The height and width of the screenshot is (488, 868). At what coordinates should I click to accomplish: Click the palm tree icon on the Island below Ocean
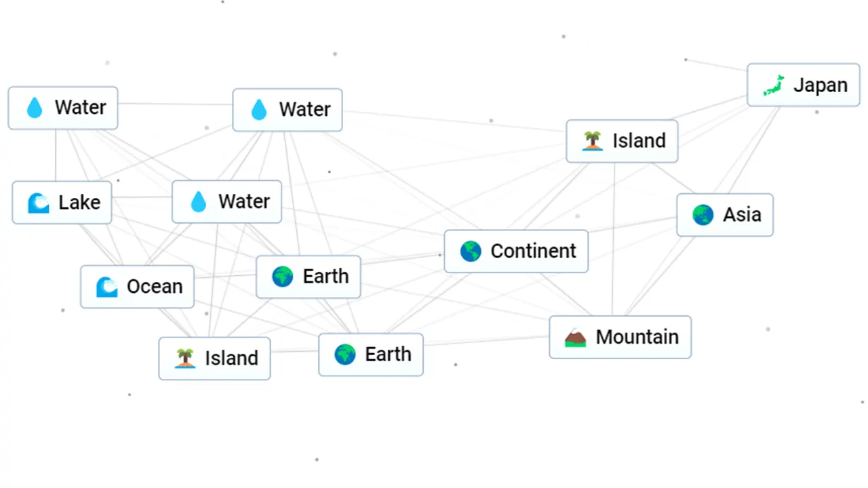[x=185, y=359]
